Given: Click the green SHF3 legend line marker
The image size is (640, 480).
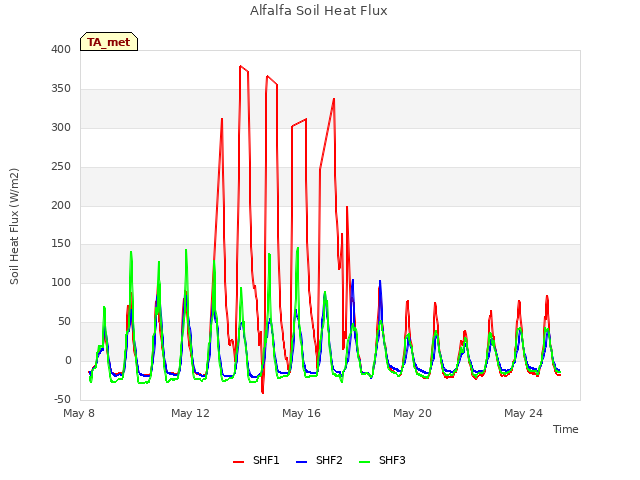Looking at the screenshot, I should click(364, 462).
